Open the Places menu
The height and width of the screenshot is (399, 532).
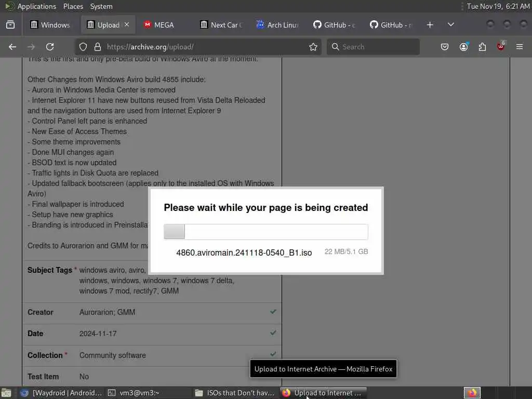click(73, 6)
